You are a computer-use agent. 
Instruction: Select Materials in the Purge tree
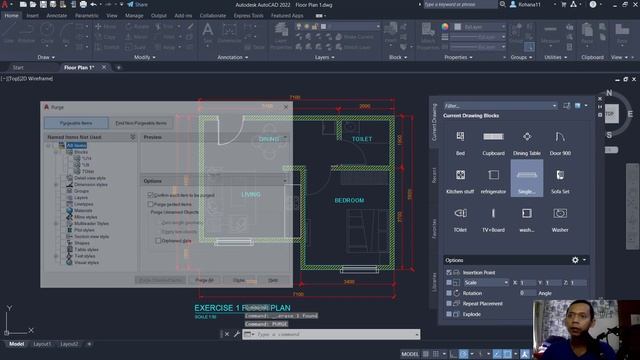tap(83, 211)
